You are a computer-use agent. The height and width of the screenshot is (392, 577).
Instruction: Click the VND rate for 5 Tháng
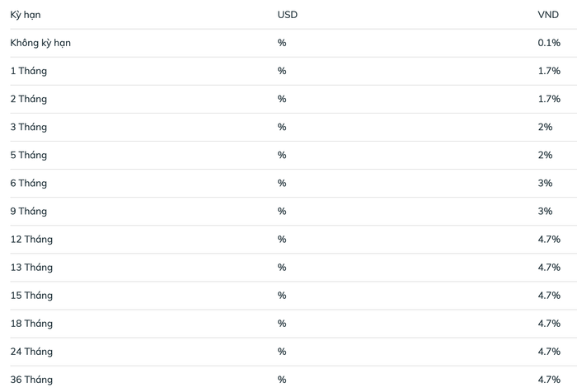(545, 155)
